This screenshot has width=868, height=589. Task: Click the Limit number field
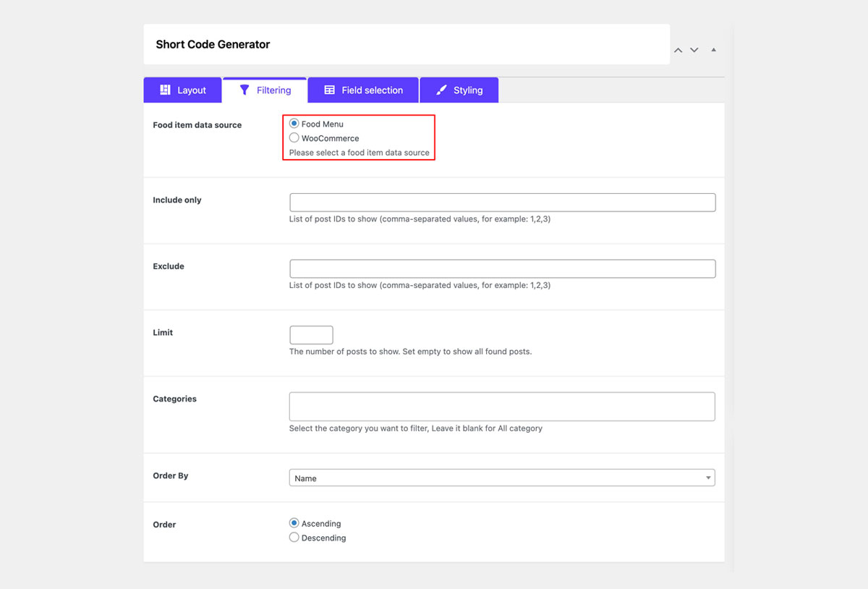(x=311, y=335)
